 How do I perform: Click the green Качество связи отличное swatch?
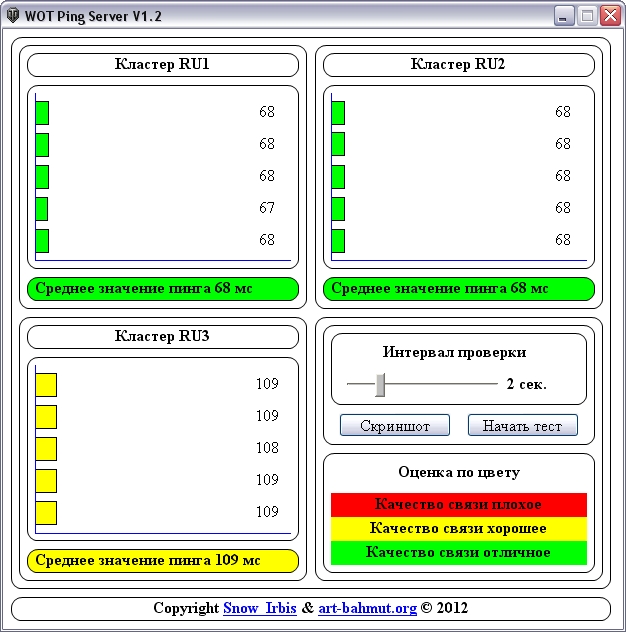459,552
